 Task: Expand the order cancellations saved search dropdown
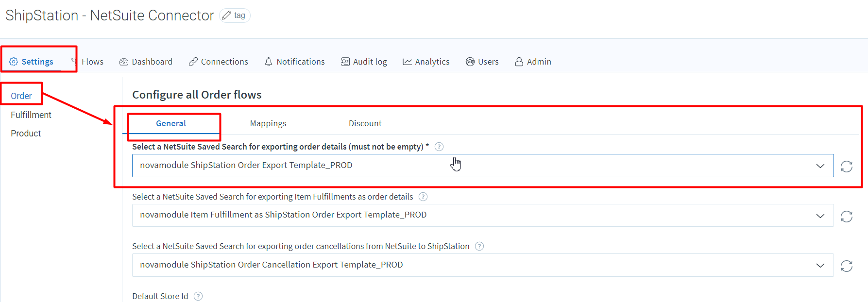click(820, 265)
